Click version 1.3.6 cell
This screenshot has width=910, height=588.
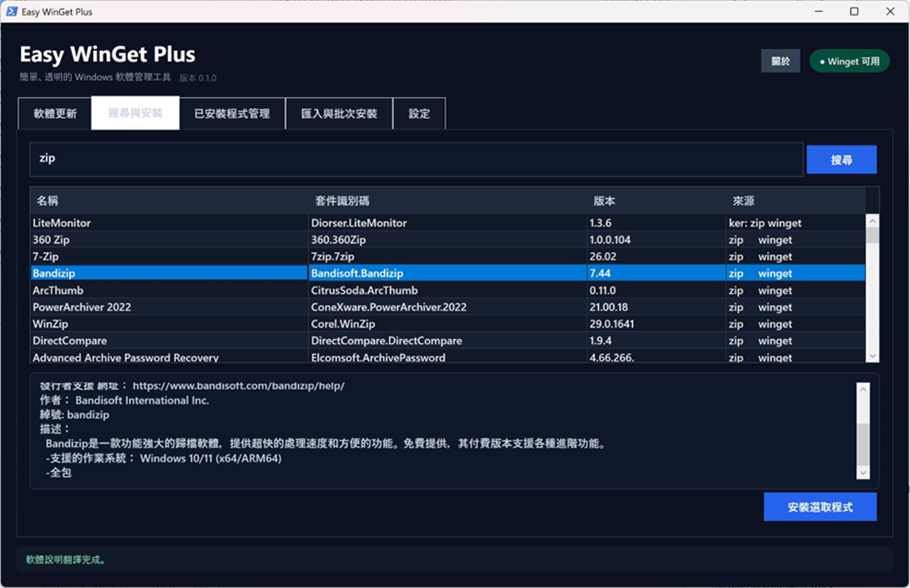(x=656, y=222)
